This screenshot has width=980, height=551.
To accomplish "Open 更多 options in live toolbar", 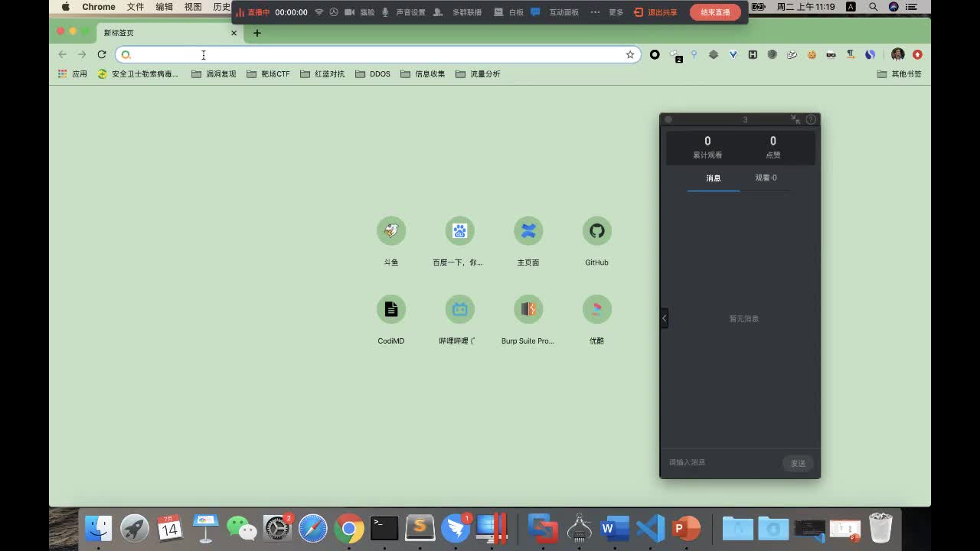I will 606,12.
